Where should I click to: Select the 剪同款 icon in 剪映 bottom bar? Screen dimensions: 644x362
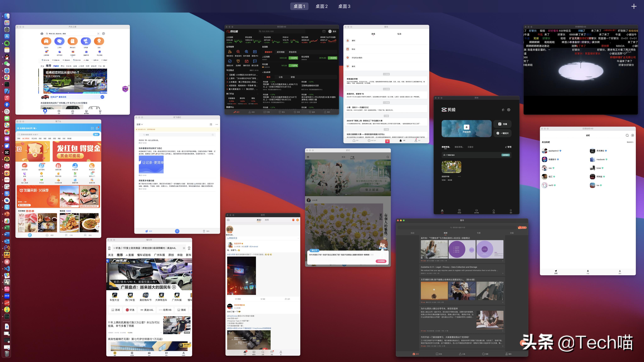[460, 211]
